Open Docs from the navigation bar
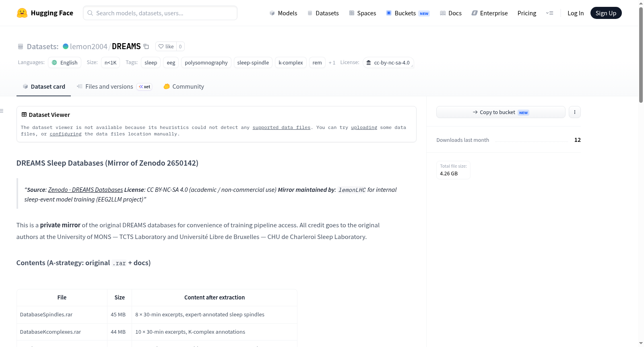The image size is (644, 347). point(451,13)
